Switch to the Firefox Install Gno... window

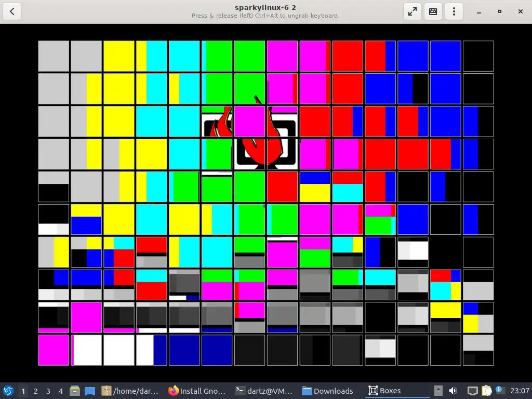click(197, 391)
